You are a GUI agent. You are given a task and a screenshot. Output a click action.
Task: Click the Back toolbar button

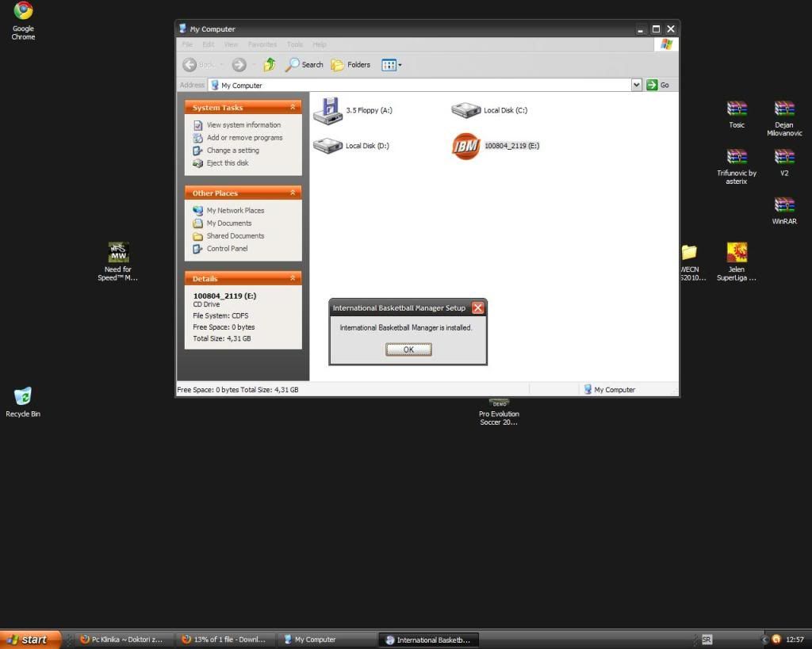tap(199, 65)
